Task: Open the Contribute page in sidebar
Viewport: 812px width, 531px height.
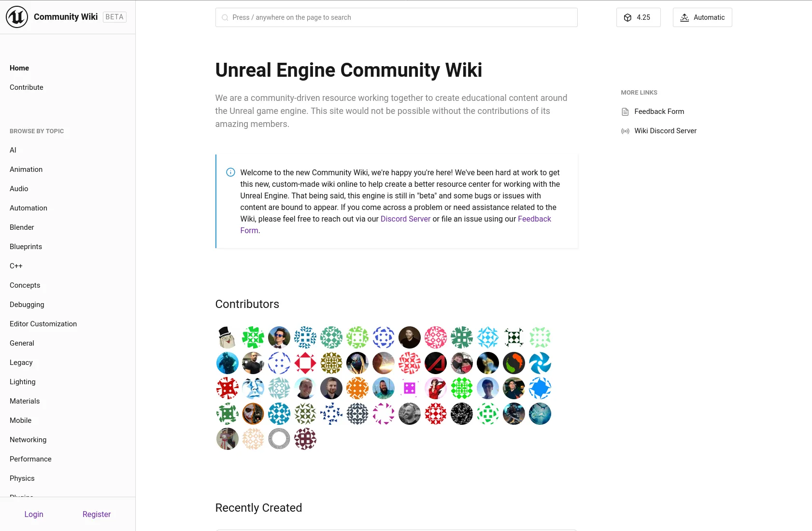Action: point(27,87)
